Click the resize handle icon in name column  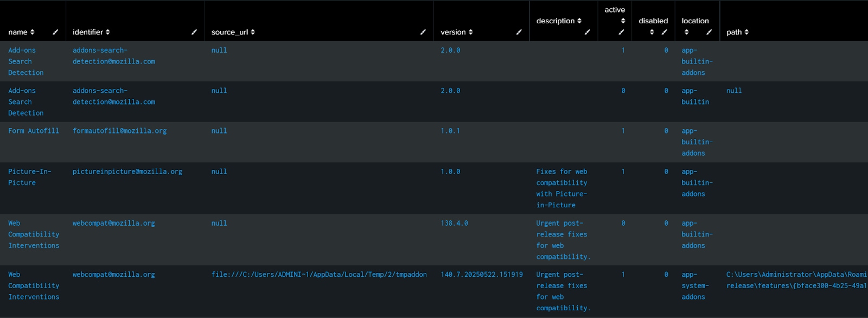55,32
